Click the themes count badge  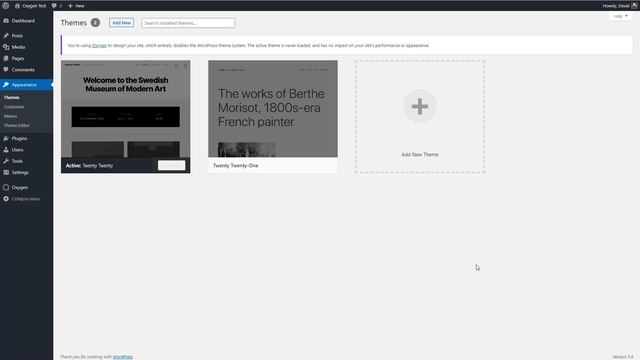95,23
